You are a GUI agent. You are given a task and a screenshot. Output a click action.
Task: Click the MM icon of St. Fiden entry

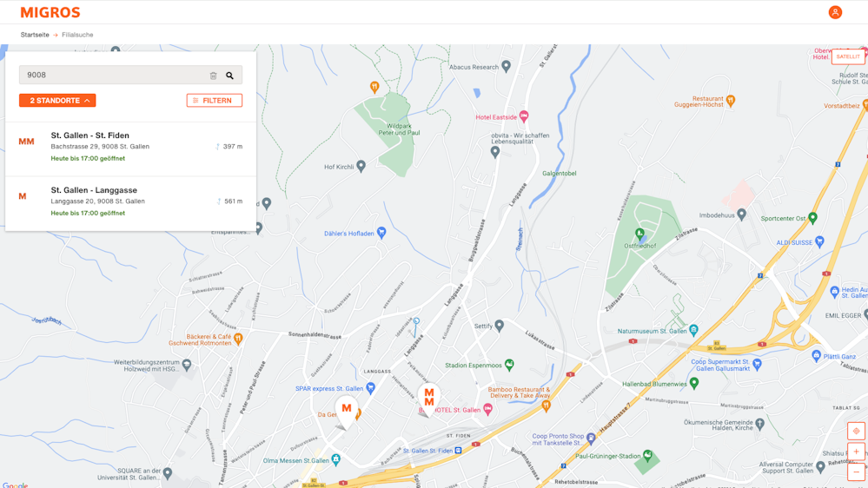point(27,142)
